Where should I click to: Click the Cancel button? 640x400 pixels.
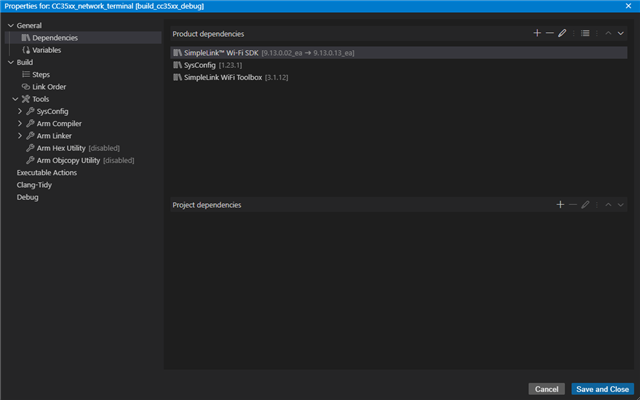547,389
